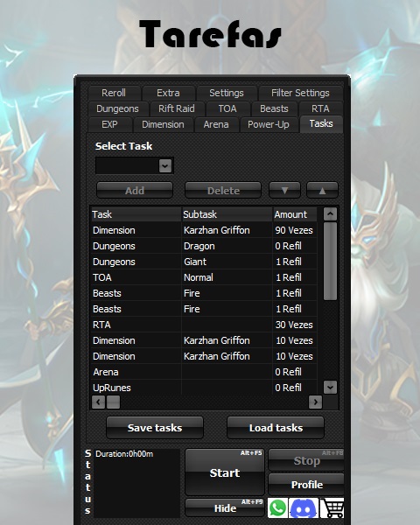The height and width of the screenshot is (525, 420).
Task: Open the Filter Settings tab
Action: (x=300, y=93)
